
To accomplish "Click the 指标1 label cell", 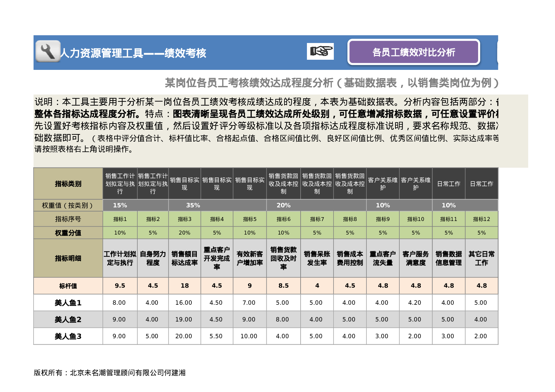I will (x=120, y=219).
